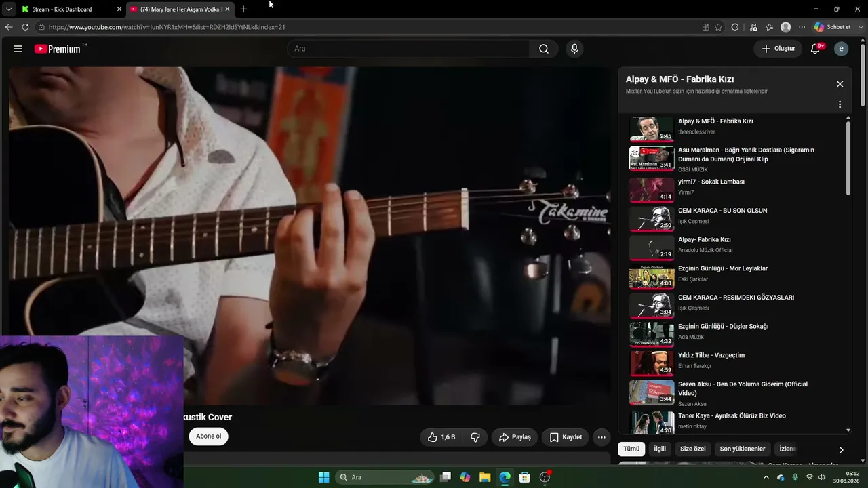This screenshot has width=868, height=488.
Task: Subscribe using the Abone ol button
Action: 209,436
